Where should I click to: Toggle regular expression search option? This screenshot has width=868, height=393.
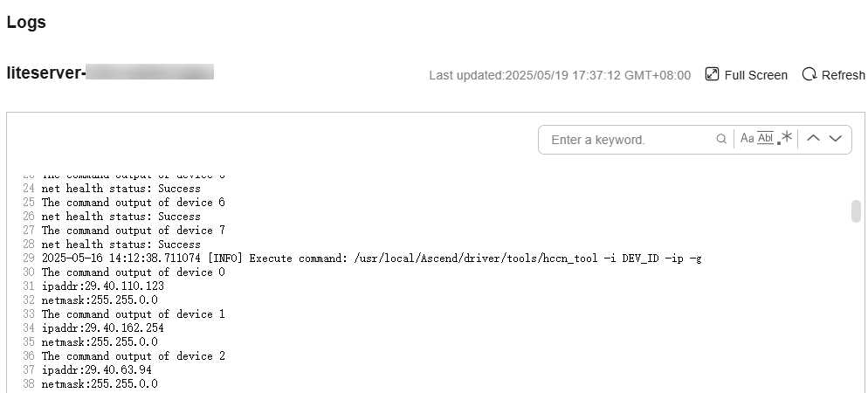coord(785,138)
